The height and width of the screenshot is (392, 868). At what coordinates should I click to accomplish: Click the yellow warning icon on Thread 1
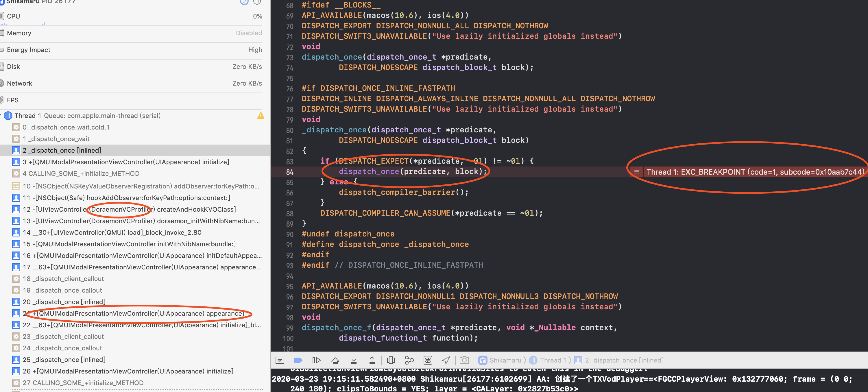[261, 116]
